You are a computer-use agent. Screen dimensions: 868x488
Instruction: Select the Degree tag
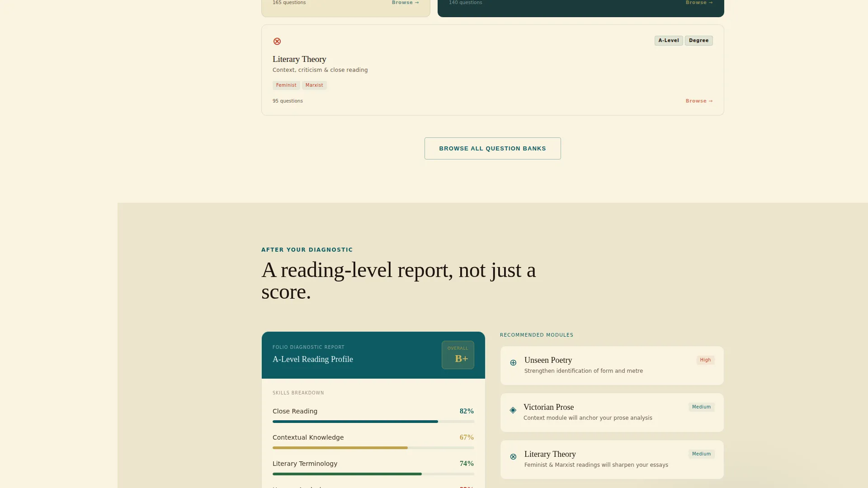pyautogui.click(x=698, y=41)
